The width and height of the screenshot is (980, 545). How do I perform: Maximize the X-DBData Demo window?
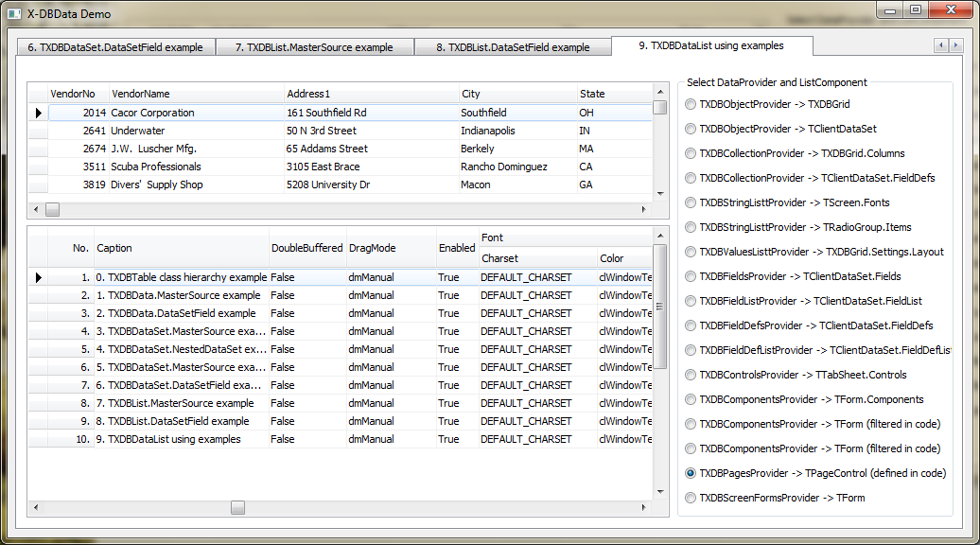[x=915, y=10]
